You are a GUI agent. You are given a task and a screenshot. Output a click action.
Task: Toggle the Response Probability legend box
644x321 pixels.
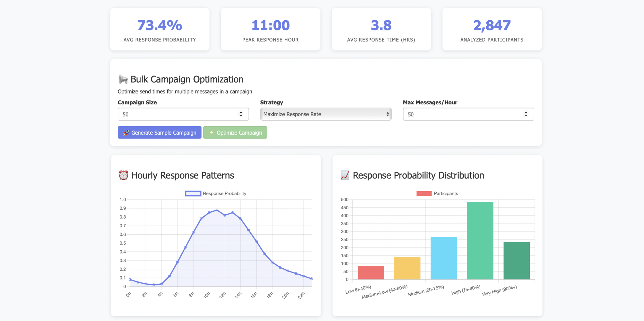tap(193, 193)
